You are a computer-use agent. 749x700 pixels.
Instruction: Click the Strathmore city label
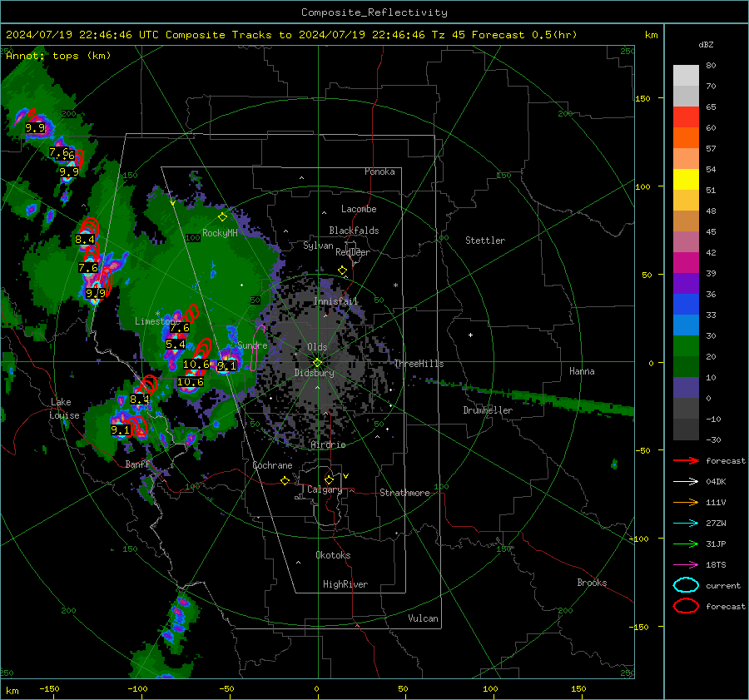404,493
